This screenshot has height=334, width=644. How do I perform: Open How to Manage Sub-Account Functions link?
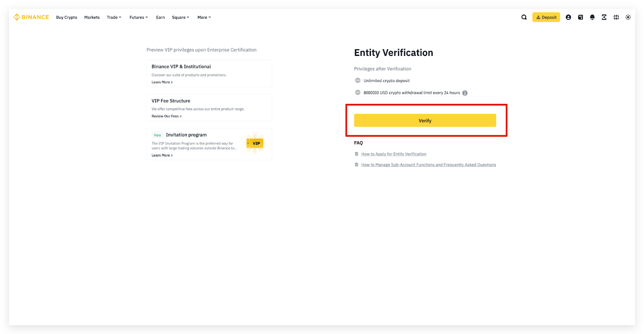point(429,165)
